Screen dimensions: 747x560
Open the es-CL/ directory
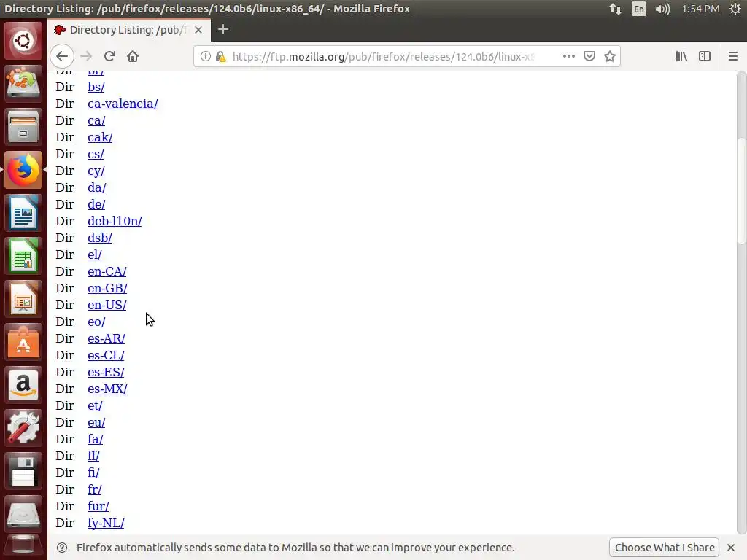106,355
